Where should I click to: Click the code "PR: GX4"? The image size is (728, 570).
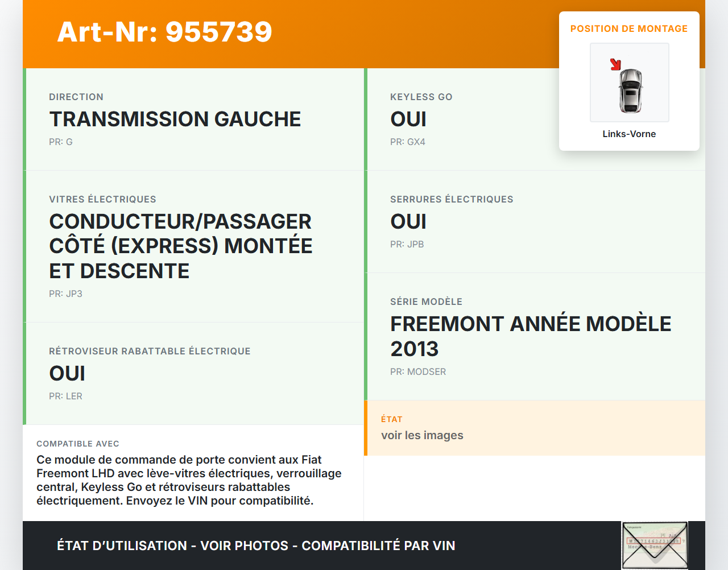click(x=408, y=142)
